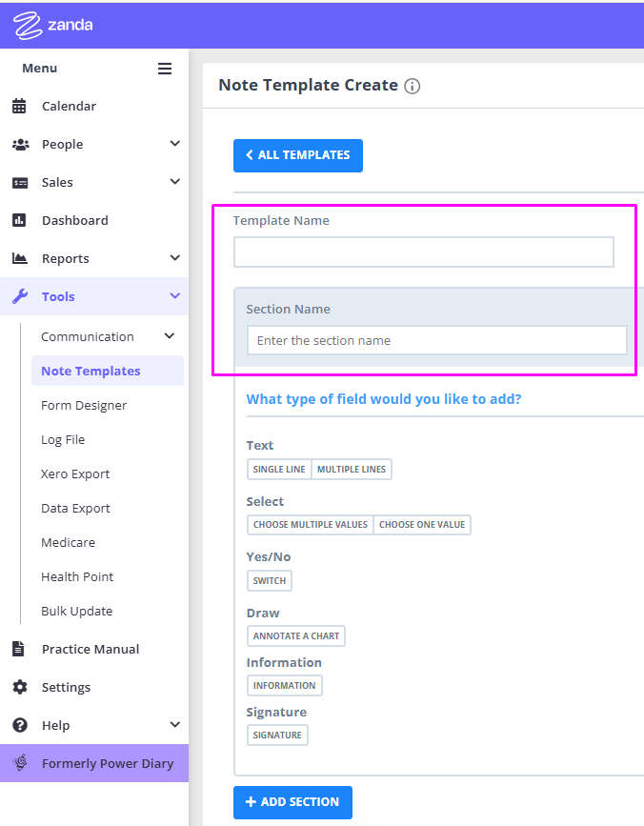
Task: Click the Dashboard chart icon
Action: click(19, 220)
